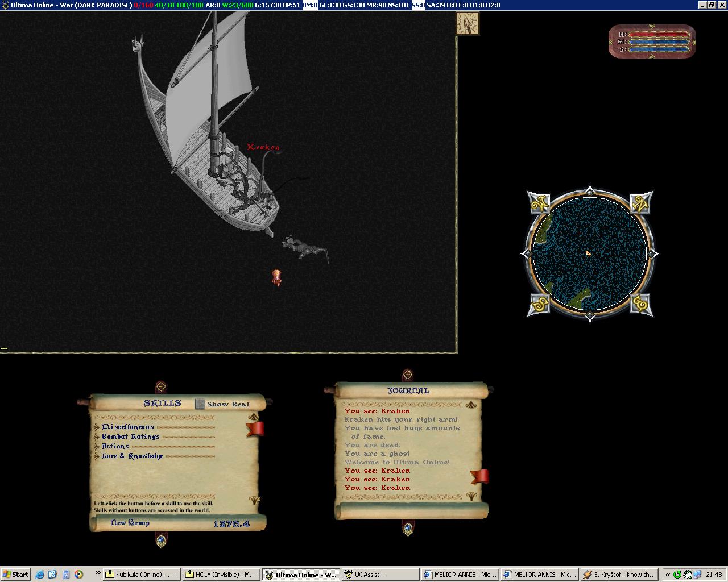The height and width of the screenshot is (582, 728).
Task: Click the radar minimap
Action: pyautogui.click(x=590, y=253)
